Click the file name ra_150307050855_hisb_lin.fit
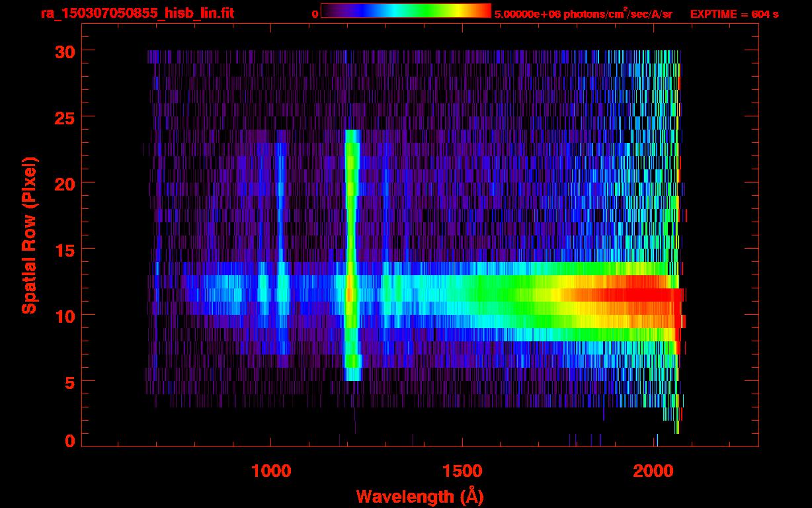The image size is (812, 508). tap(137, 13)
